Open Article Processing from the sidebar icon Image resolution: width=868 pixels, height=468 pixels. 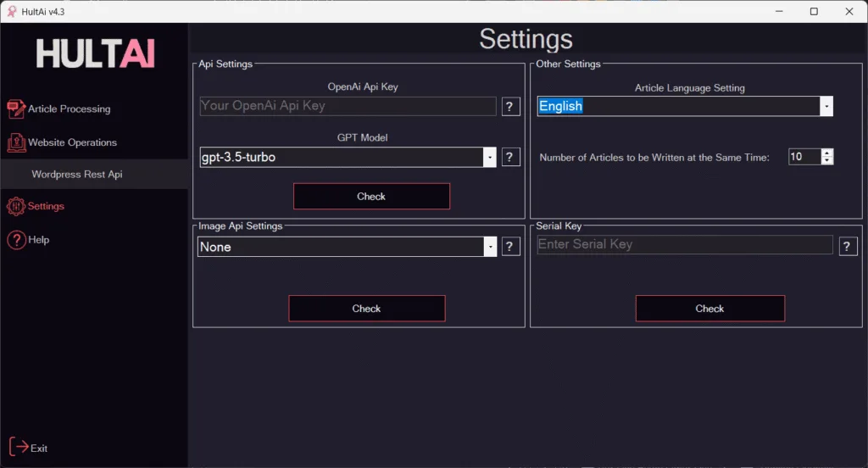pos(16,109)
